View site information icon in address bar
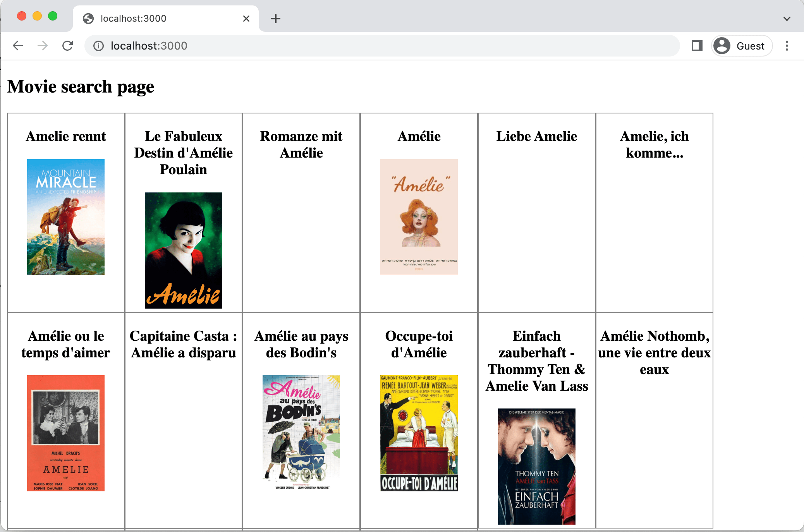The width and height of the screenshot is (804, 532). pos(99,46)
